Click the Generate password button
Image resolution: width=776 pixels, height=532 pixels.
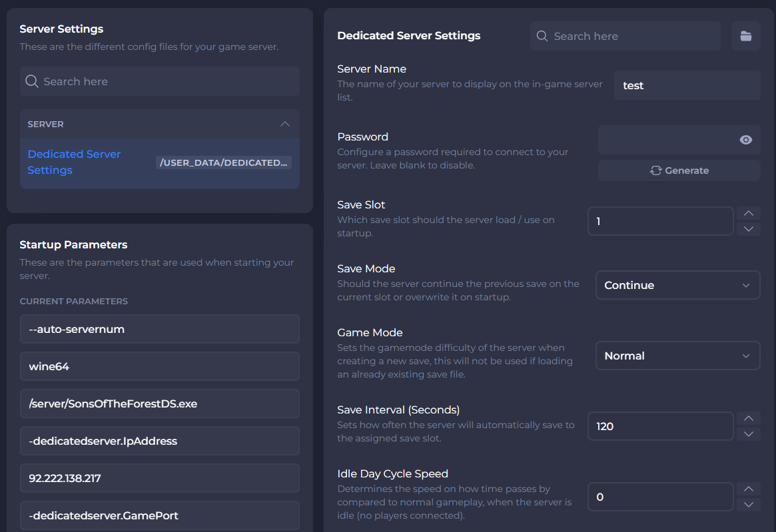[679, 170]
